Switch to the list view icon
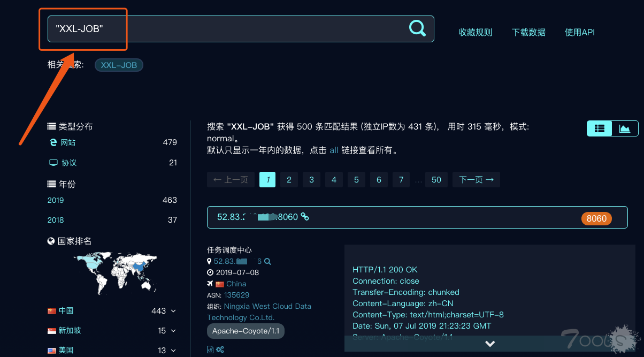 tap(600, 128)
